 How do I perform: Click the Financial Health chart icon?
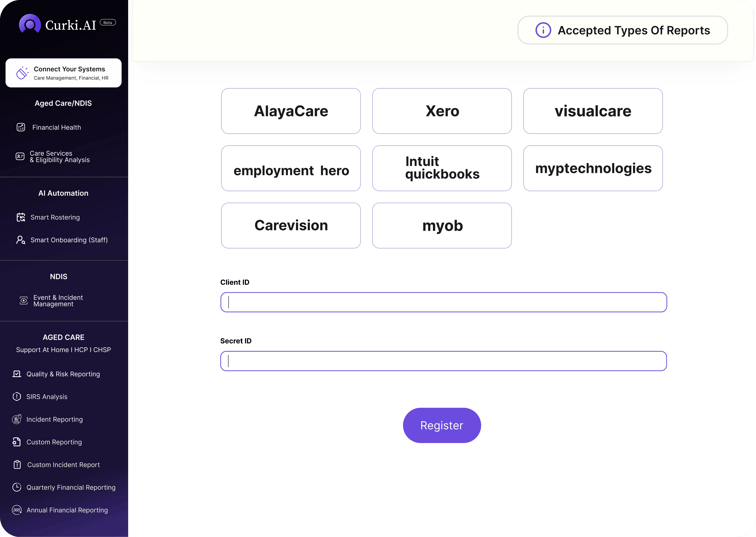(x=21, y=127)
